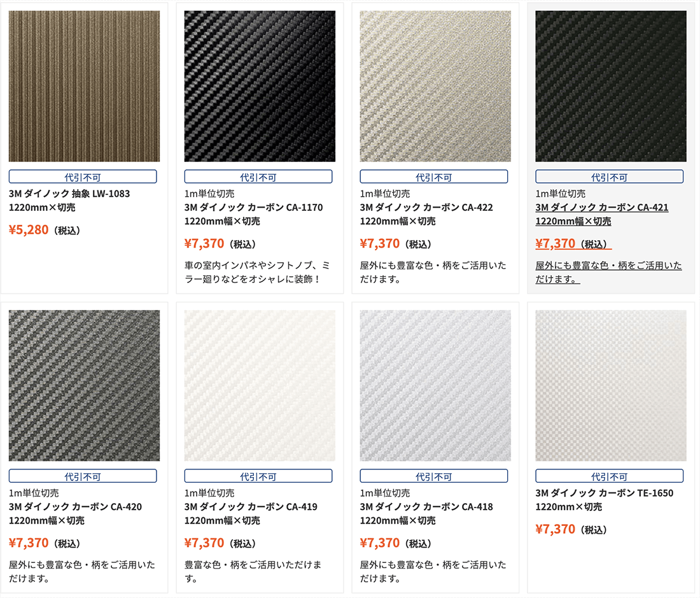The image size is (700, 598).
Task: Click the 代引不可 badge under TE-1650
Action: 610,476
